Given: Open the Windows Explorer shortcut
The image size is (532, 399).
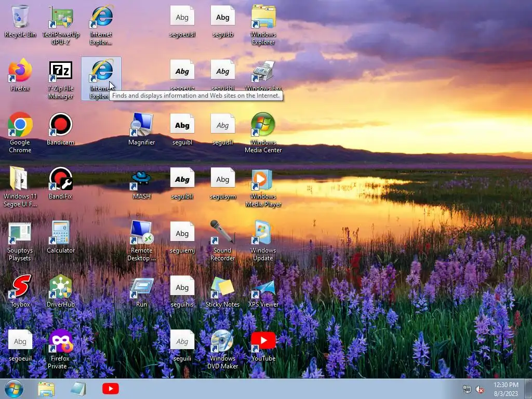Looking at the screenshot, I should (x=263, y=25).
